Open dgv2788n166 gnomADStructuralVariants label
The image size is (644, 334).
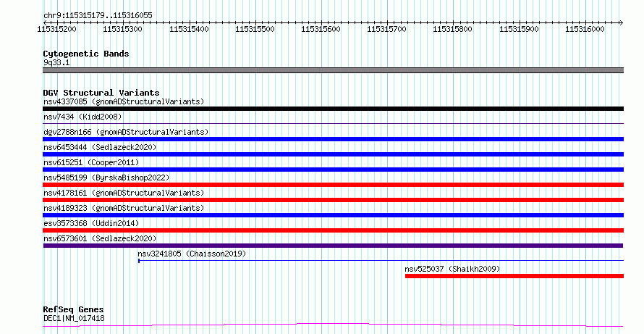point(126,132)
